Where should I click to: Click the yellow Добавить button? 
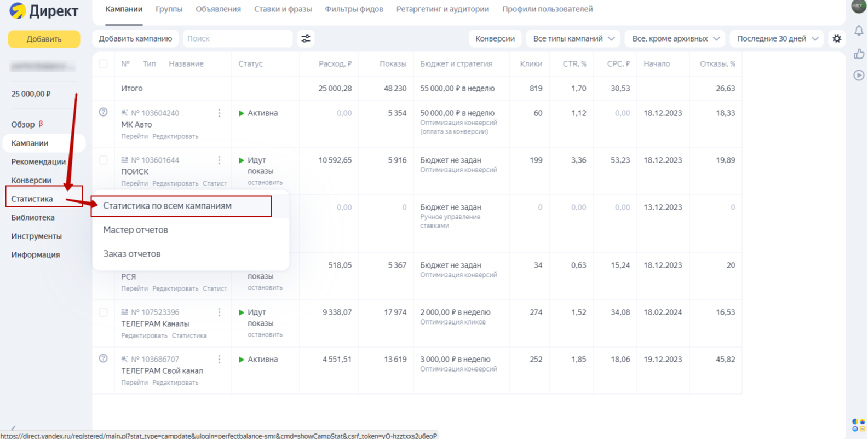(44, 39)
